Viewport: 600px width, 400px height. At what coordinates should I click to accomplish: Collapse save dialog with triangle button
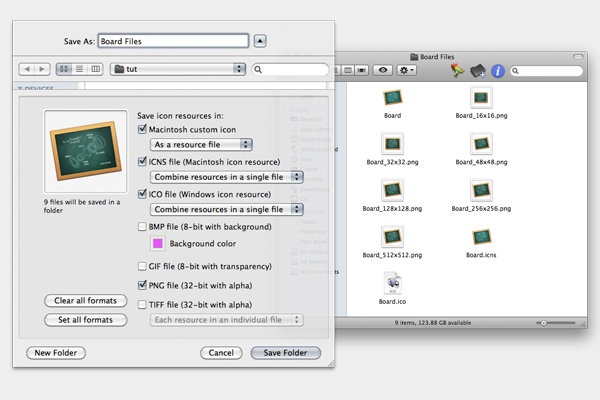[x=260, y=41]
